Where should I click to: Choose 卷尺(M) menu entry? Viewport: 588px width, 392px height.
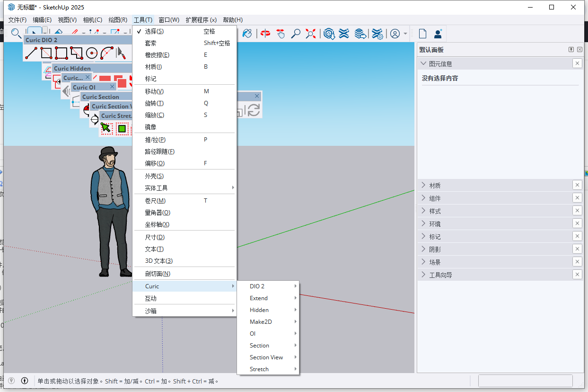pos(184,201)
